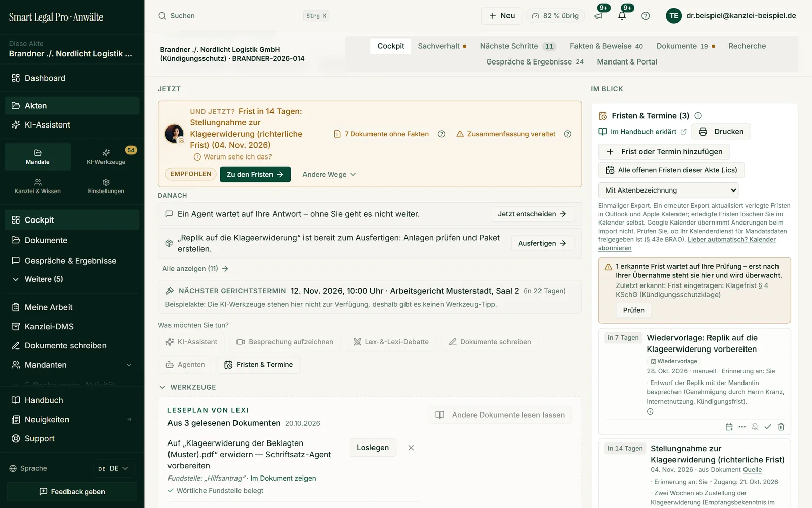Expand the 'Andere Wege' dropdown
This screenshot has width=812, height=508.
(329, 174)
